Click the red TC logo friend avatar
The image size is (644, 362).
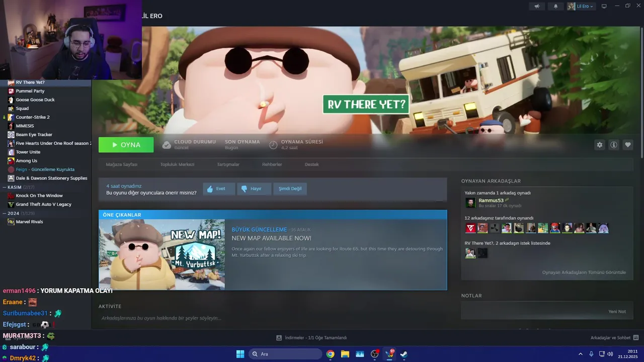(x=470, y=228)
